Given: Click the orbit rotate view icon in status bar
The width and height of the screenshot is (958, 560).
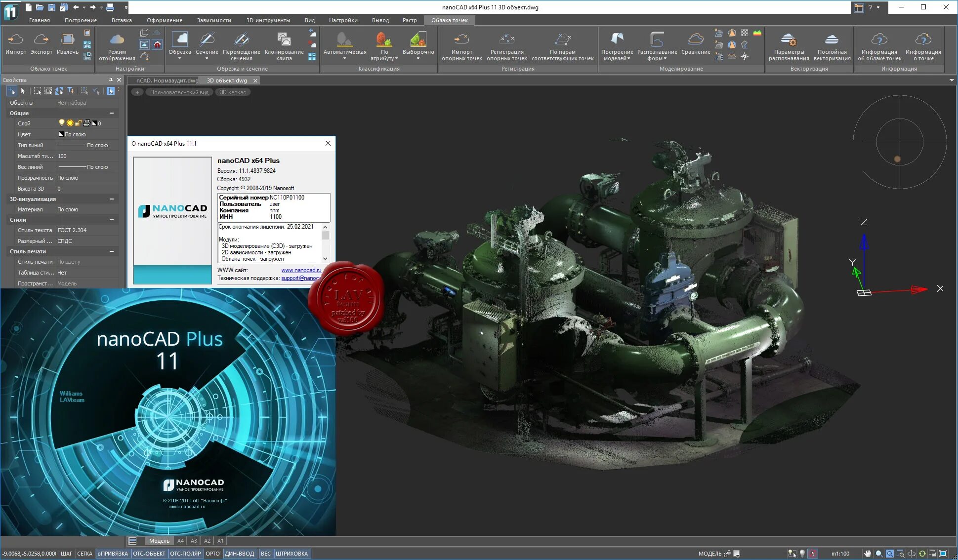Looking at the screenshot, I should pos(911,554).
